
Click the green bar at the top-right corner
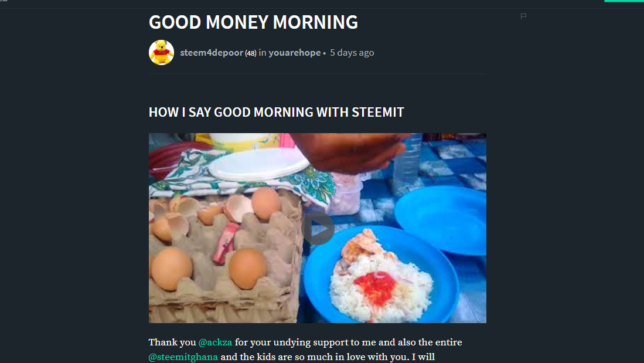623,1
